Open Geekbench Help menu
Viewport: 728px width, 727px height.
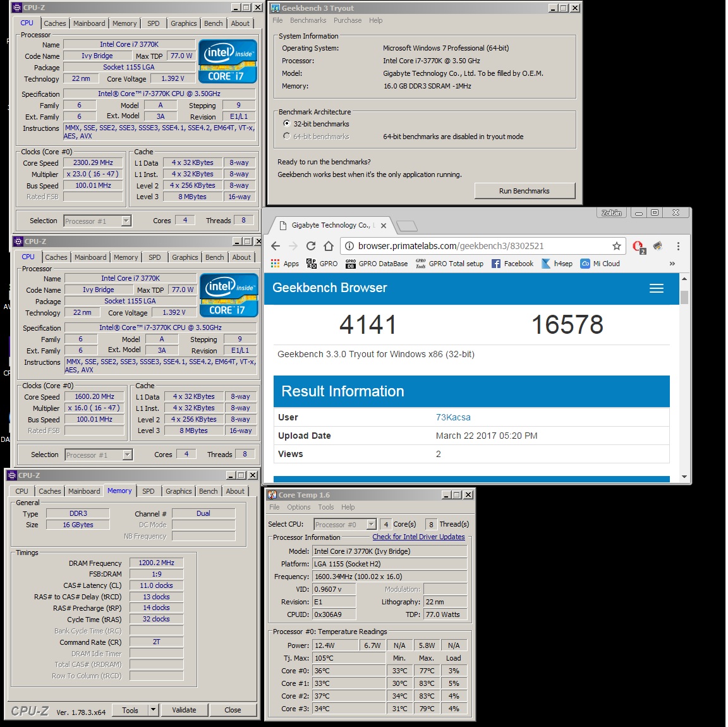pos(375,20)
